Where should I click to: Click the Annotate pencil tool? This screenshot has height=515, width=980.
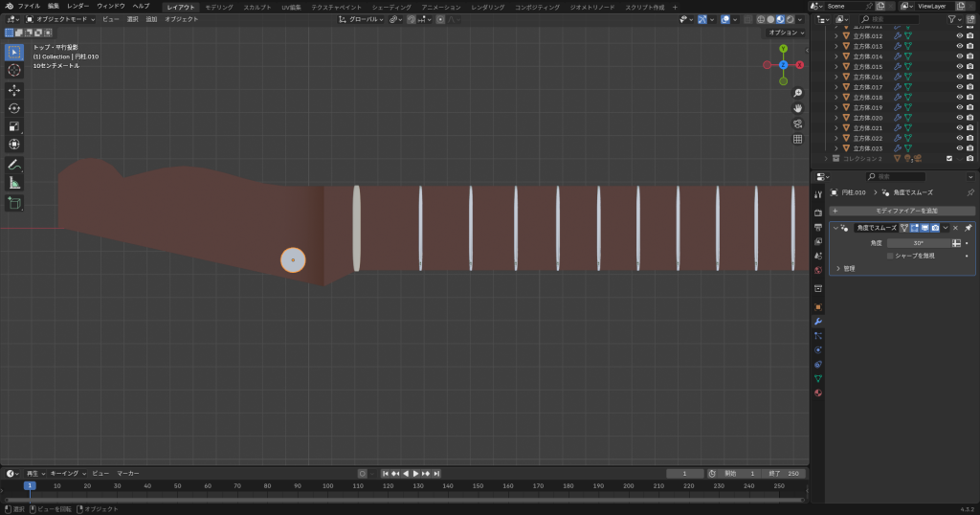(x=14, y=164)
